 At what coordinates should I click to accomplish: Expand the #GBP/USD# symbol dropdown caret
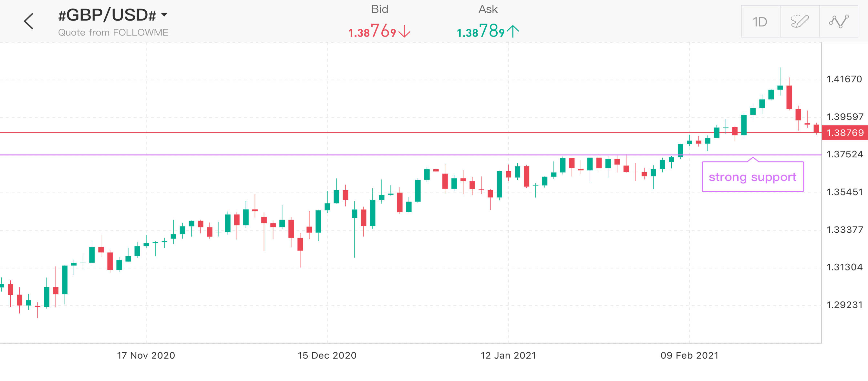(164, 15)
